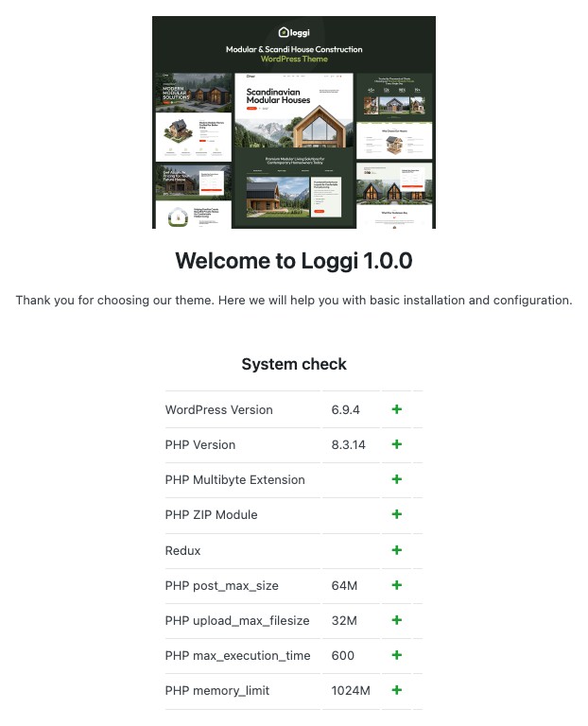The height and width of the screenshot is (726, 588).
Task: Click the PHP ZIP Module plus icon
Action: [397, 515]
